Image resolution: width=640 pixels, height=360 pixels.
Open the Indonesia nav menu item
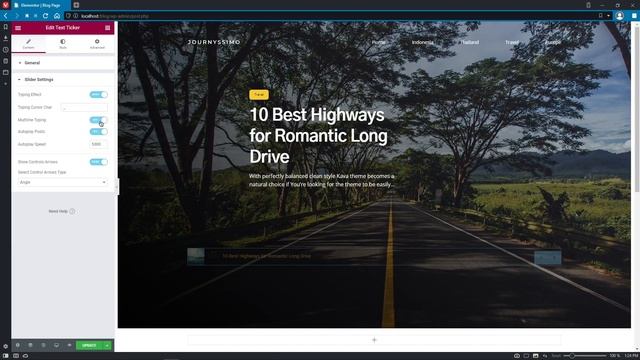tap(422, 42)
